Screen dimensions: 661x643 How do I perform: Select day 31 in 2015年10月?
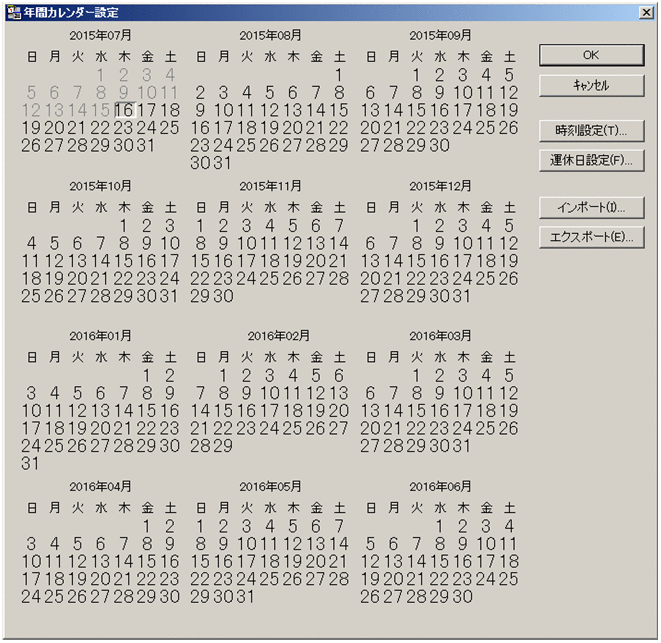click(x=169, y=296)
